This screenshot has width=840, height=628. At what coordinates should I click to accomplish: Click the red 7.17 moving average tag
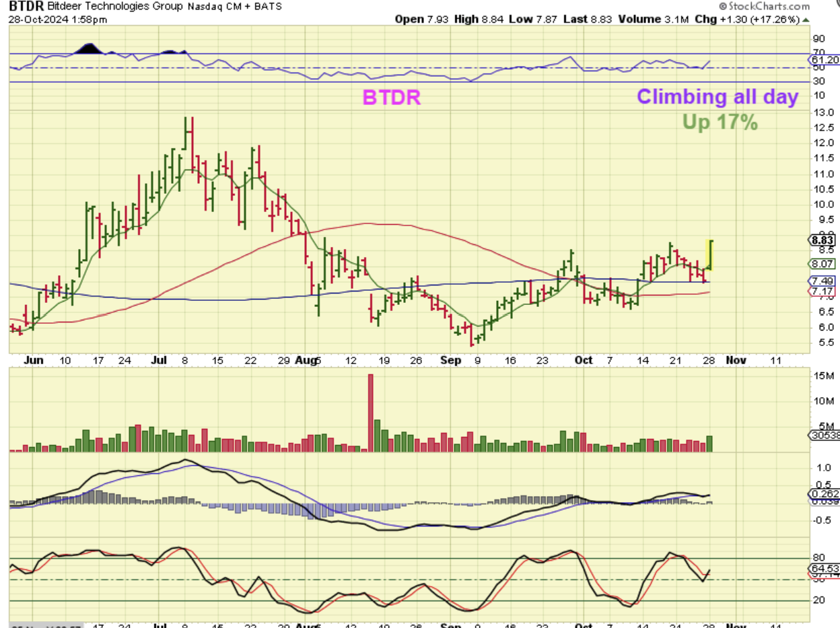tap(821, 291)
